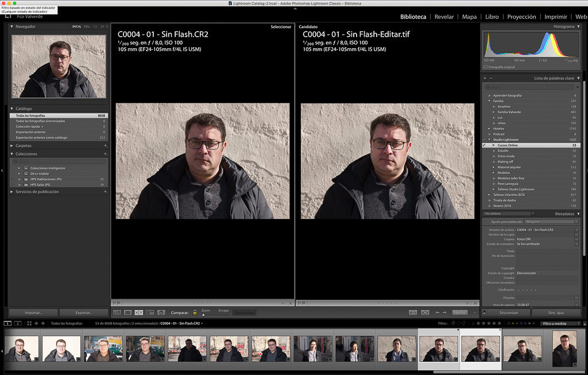Click the Swap select and candidate icon
The height and width of the screenshot is (375, 588).
point(413,312)
